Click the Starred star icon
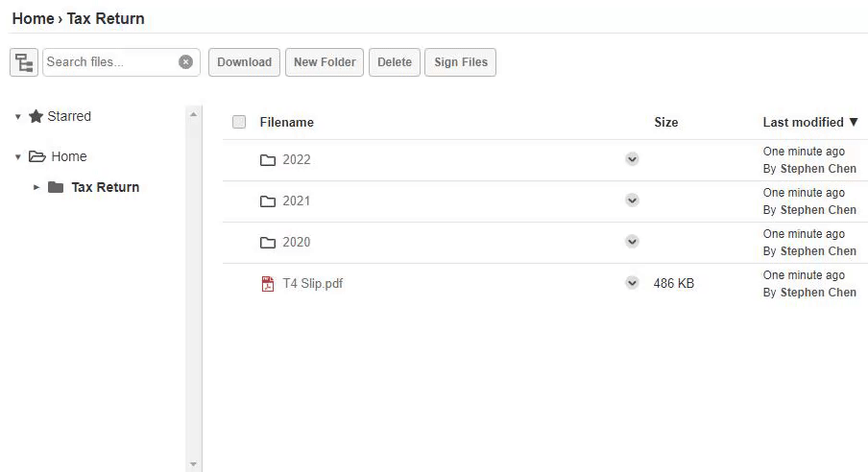This screenshot has height=472, width=868. [x=36, y=116]
